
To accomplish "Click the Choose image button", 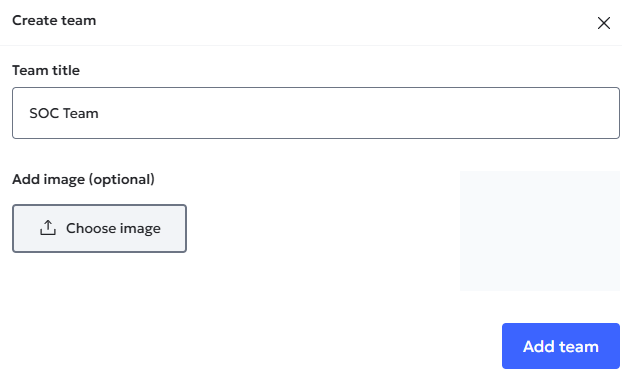I will tap(99, 228).
